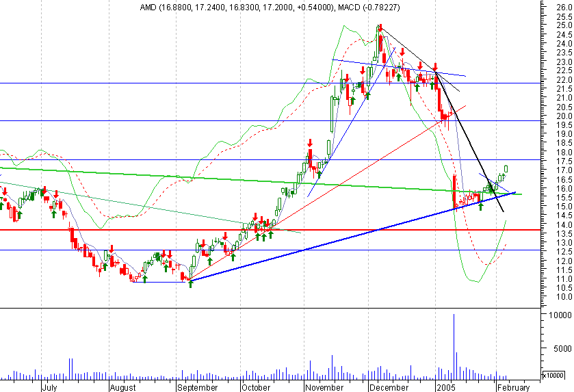Click the 21.0 price axis label
This screenshot has width=574, height=392.
[x=564, y=98]
